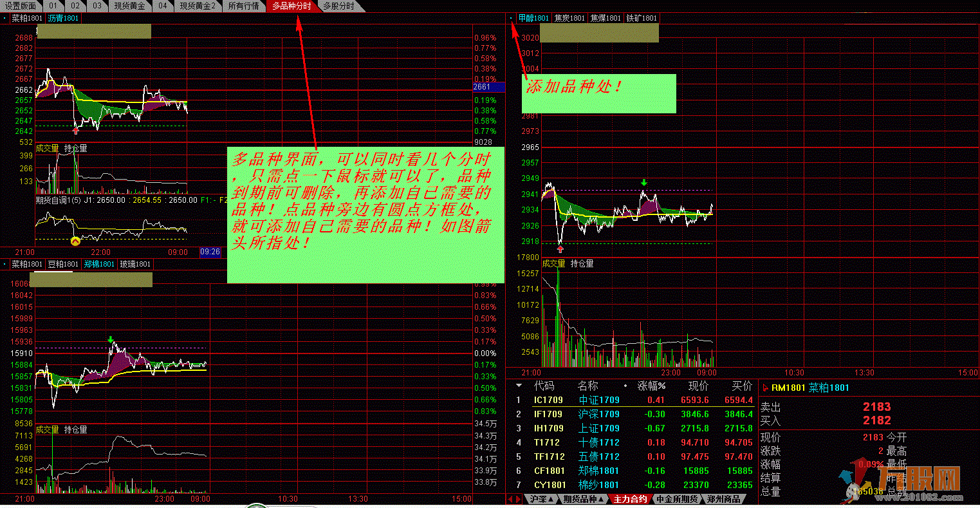Screen dimensions: 980x508
Task: Click 持仓量 label in top-left chart
Action: [x=76, y=148]
